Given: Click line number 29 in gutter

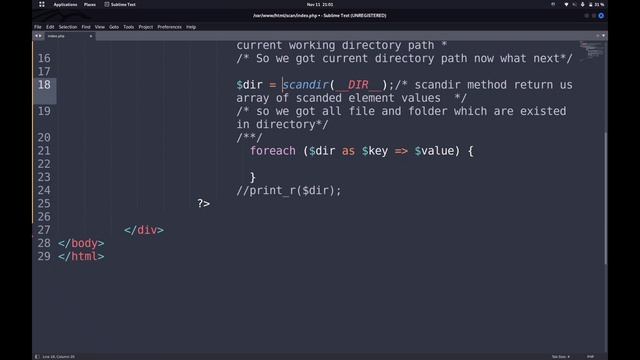Looking at the screenshot, I should click(x=44, y=256).
